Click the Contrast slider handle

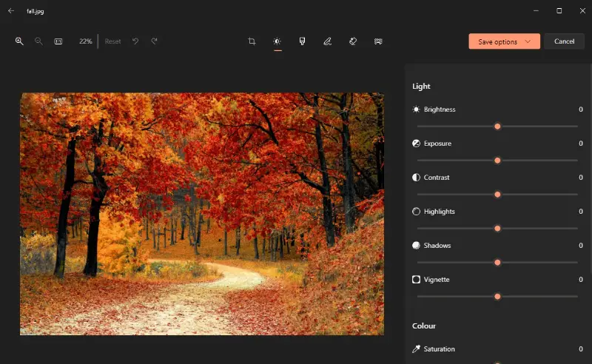point(497,195)
